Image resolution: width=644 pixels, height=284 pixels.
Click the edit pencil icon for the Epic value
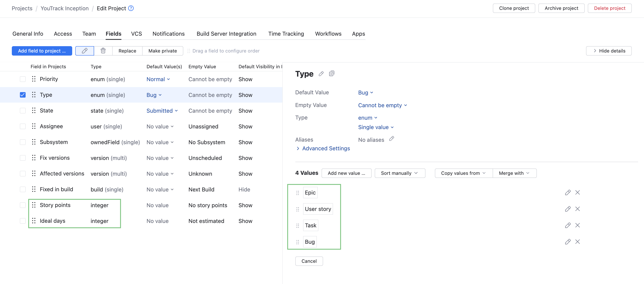point(568,193)
